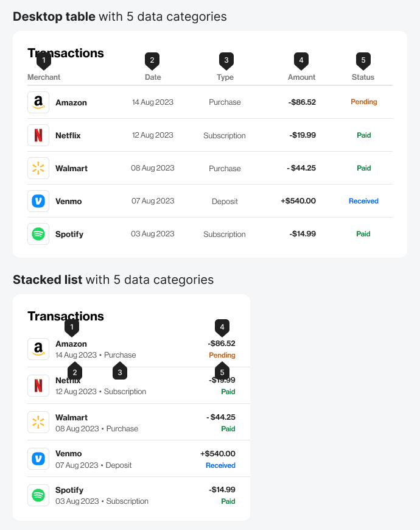Click the Amazon logo in stacked list
The image size is (420, 530).
point(38,349)
